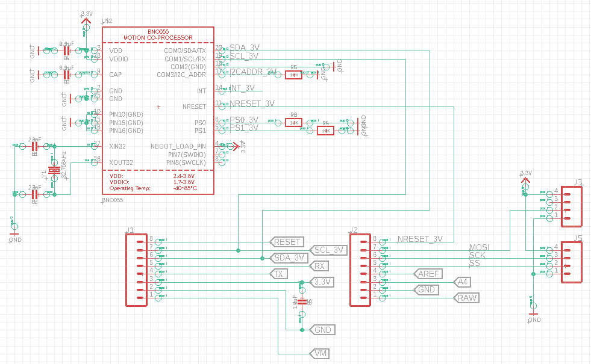Click the RAW net label
The height and width of the screenshot is (364, 591).
[x=467, y=298]
